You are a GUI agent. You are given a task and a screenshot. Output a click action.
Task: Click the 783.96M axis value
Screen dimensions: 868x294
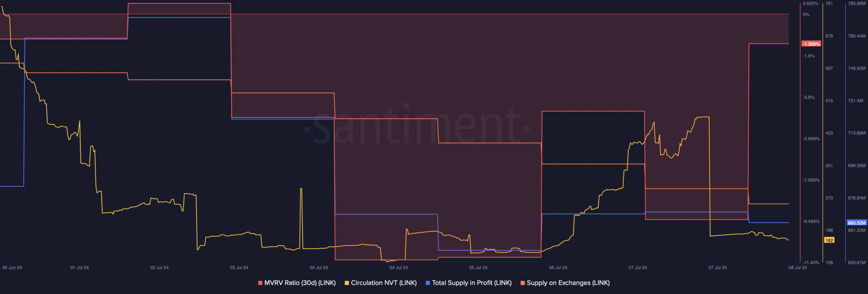pyautogui.click(x=856, y=3)
